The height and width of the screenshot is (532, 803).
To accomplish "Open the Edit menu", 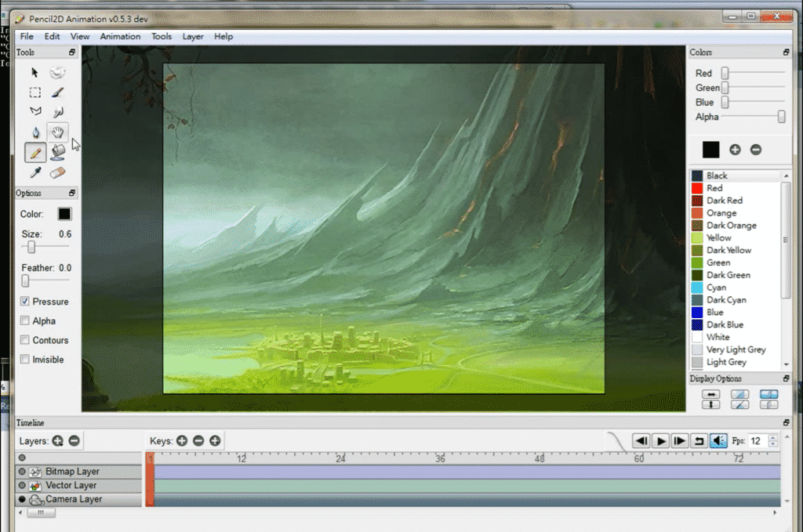I will [52, 36].
